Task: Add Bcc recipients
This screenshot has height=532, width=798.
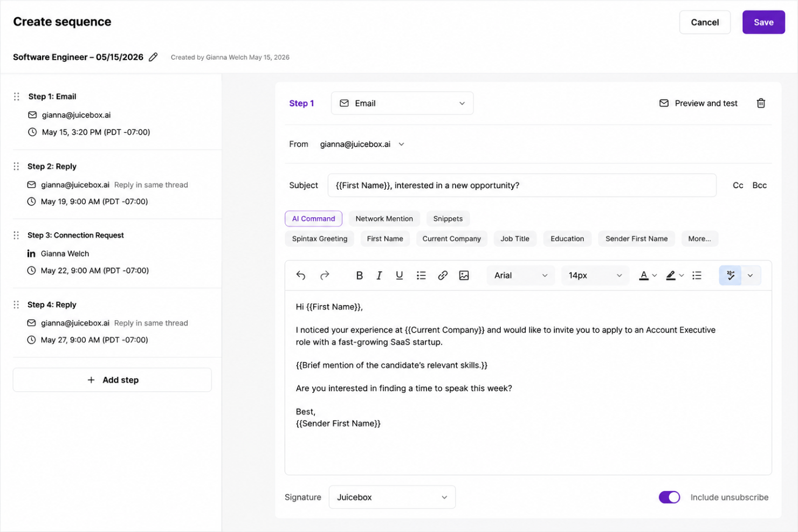Action: (x=759, y=185)
